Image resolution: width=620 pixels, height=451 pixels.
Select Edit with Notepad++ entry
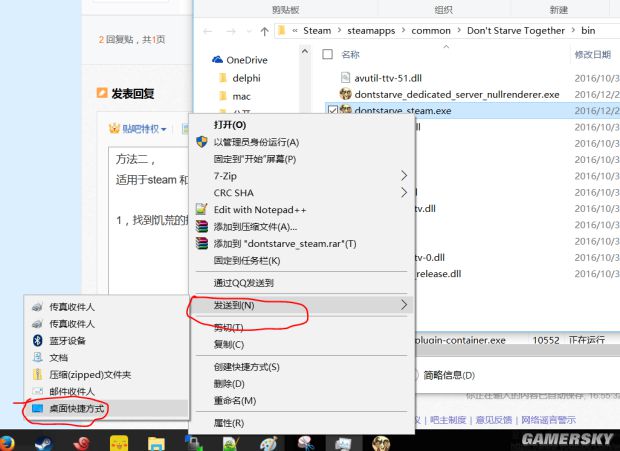point(302,209)
